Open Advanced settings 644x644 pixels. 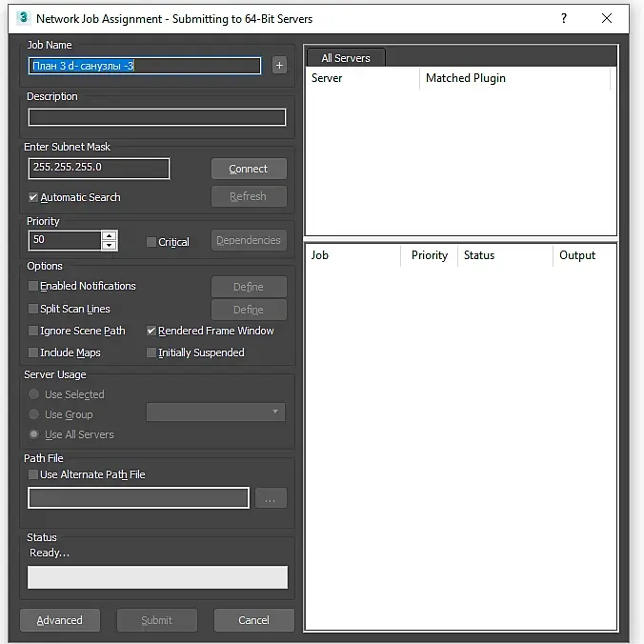[60, 620]
